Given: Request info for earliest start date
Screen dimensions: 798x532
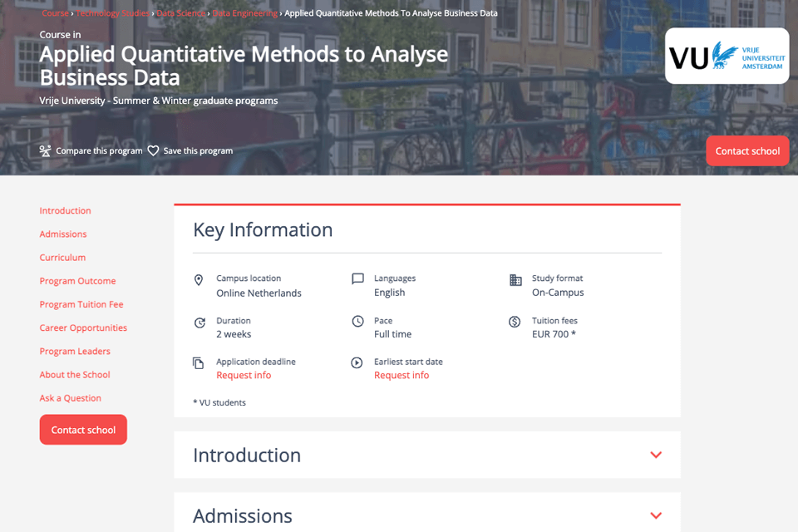Looking at the screenshot, I should tap(401, 375).
